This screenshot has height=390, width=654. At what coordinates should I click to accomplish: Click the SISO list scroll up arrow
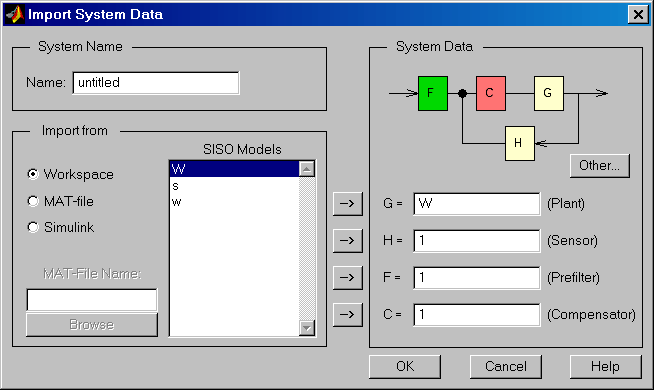pyautogui.click(x=307, y=169)
